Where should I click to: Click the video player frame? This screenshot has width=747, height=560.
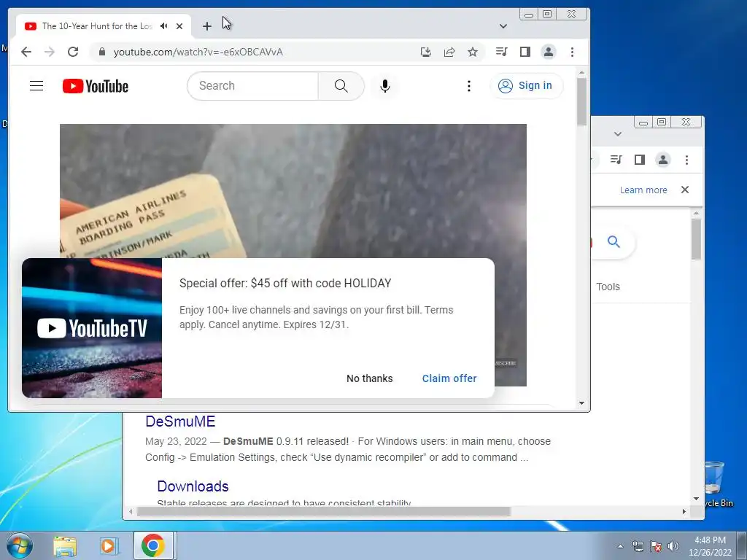click(x=293, y=190)
